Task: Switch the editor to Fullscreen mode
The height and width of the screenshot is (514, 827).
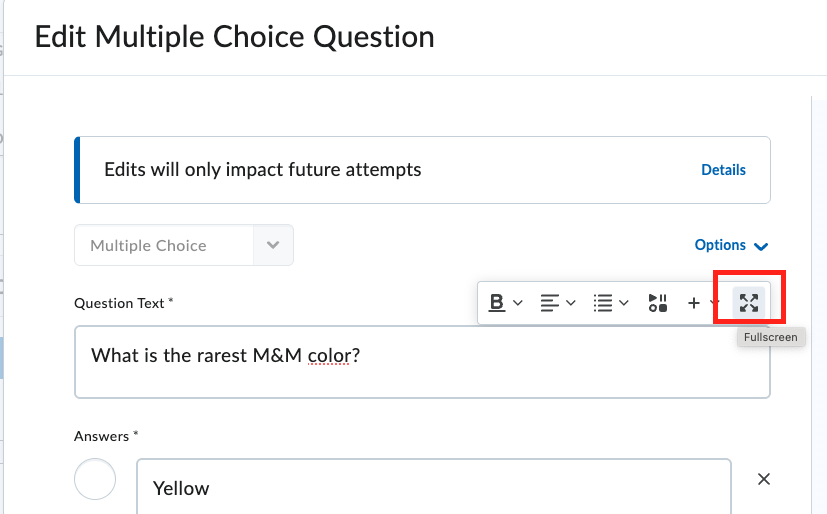Action: point(749,303)
